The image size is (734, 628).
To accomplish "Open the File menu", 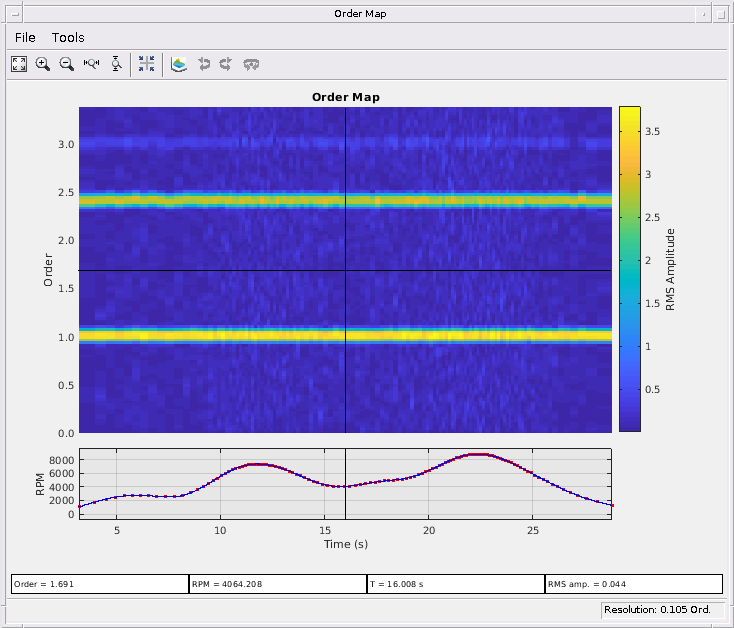I will click(x=25, y=37).
